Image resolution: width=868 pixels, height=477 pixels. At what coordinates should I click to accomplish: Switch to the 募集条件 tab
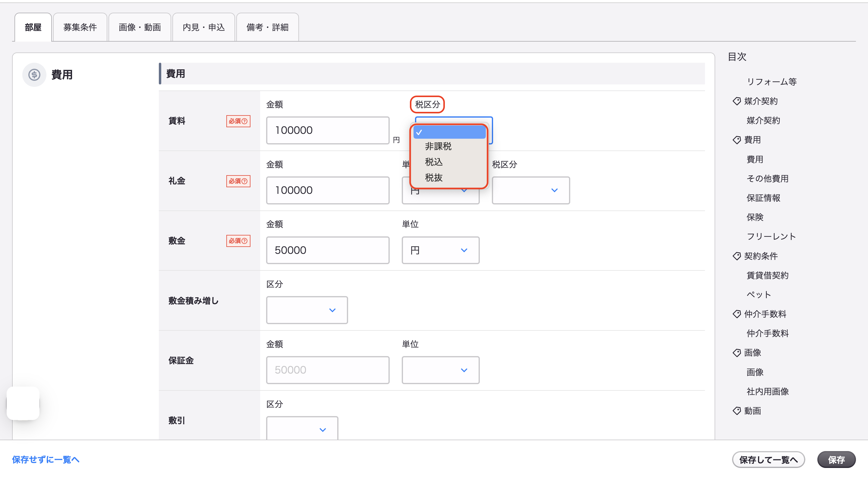80,27
